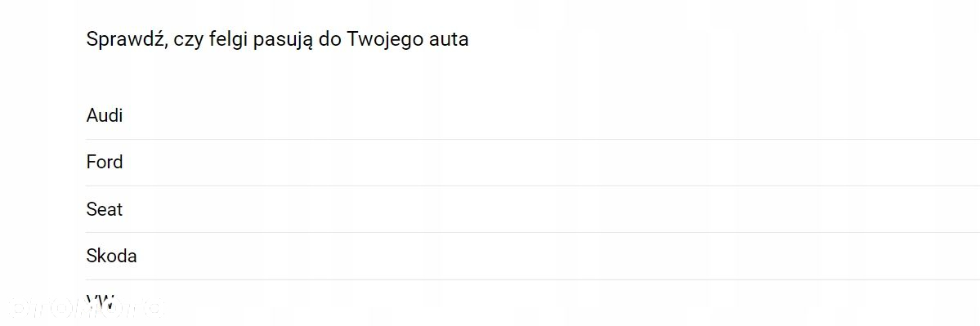
Task: Select the Audi text label
Action: pyautogui.click(x=105, y=115)
